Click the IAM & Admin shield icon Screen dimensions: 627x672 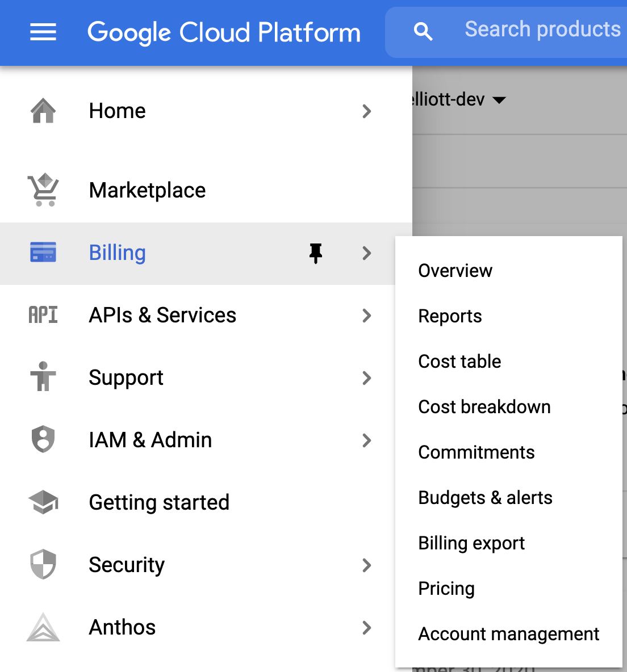coord(43,440)
